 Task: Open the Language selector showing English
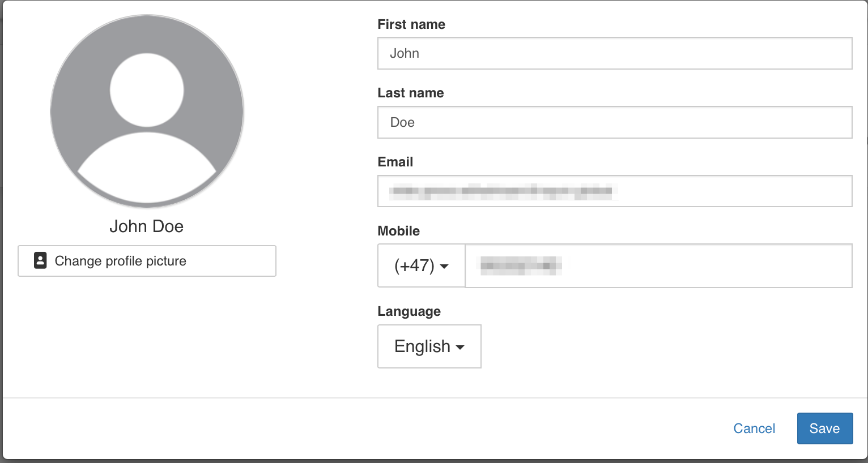(x=429, y=346)
